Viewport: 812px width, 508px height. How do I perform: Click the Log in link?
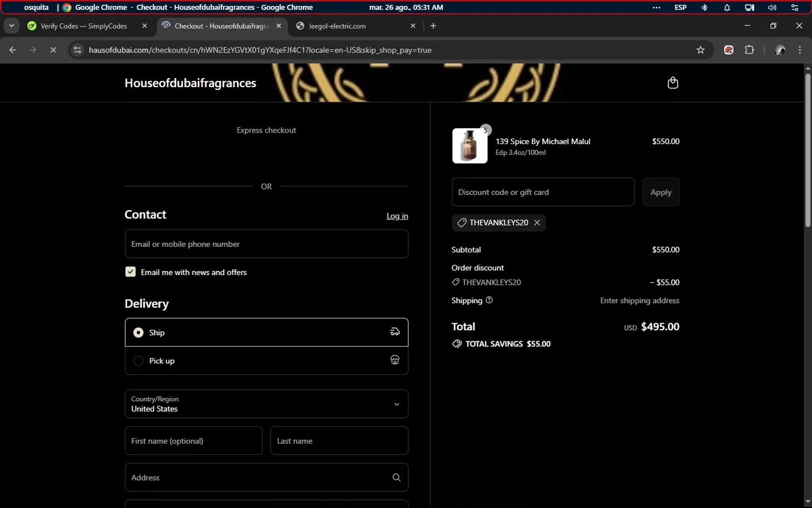coord(397,216)
